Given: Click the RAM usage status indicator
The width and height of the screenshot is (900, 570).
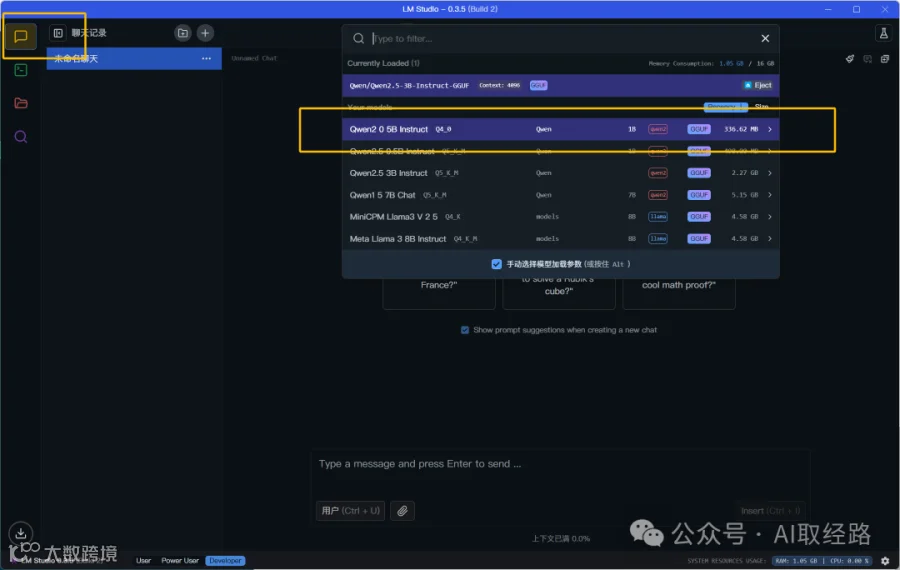Looking at the screenshot, I should (x=796, y=560).
